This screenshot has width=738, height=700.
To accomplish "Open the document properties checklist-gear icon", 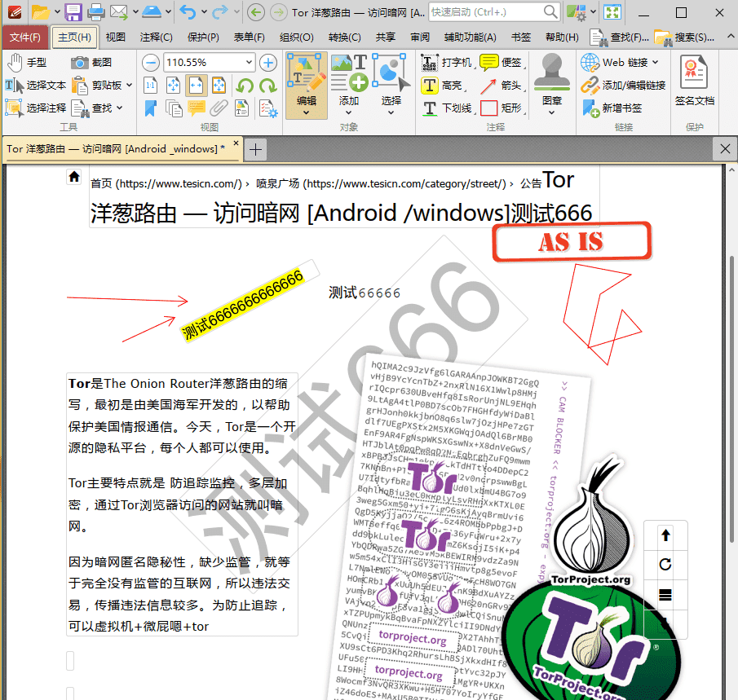I will tap(267, 108).
